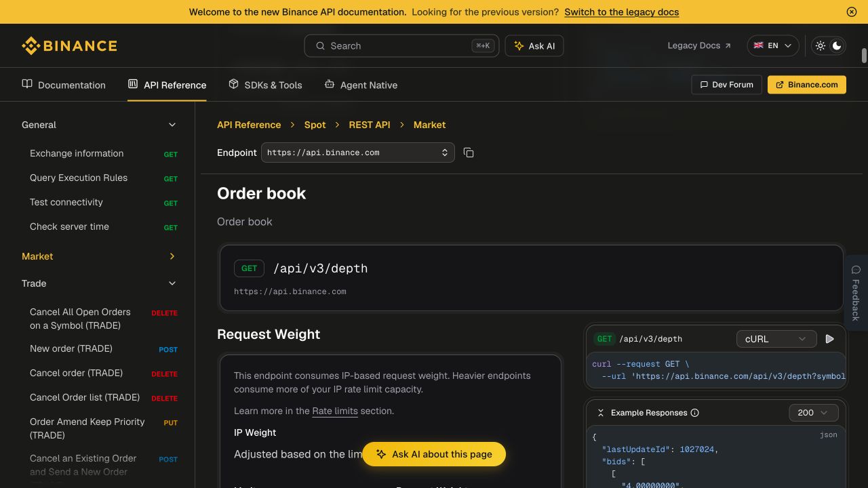Close the welcome announcement banner
This screenshot has height=488, width=868.
click(x=852, y=12)
